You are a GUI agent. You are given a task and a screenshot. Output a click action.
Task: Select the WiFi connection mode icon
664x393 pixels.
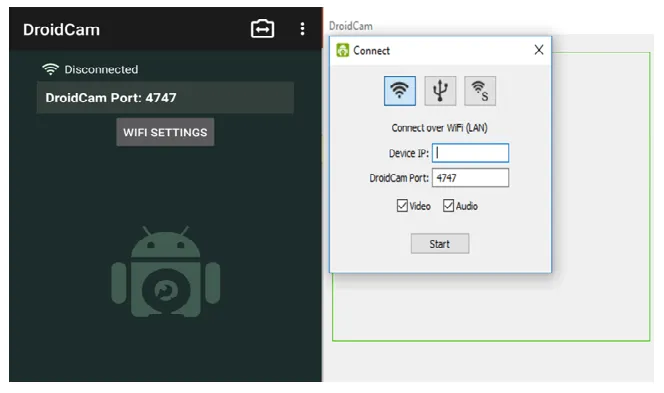pyautogui.click(x=399, y=91)
